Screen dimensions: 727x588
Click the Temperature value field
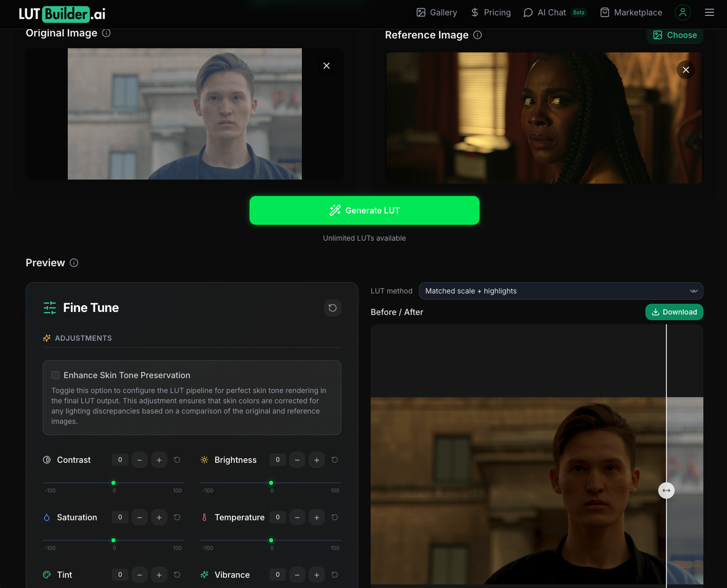(278, 517)
